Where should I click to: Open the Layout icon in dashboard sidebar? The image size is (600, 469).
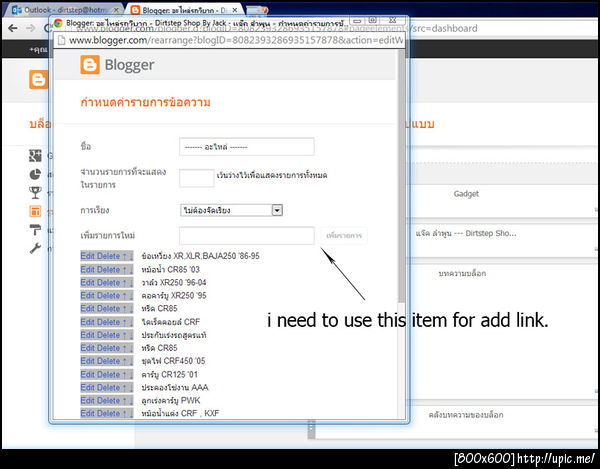click(x=35, y=211)
